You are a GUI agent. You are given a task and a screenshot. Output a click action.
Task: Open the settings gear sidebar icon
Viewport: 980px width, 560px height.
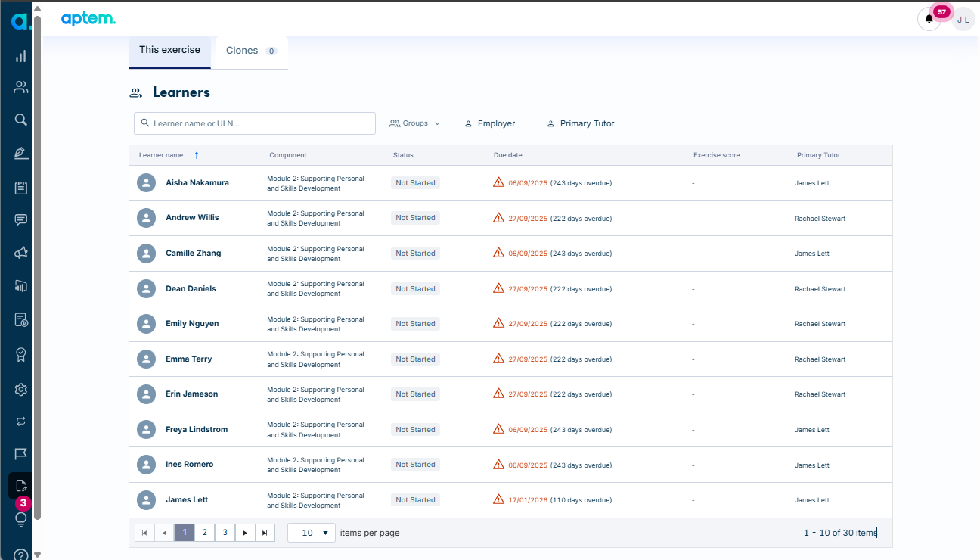(21, 390)
